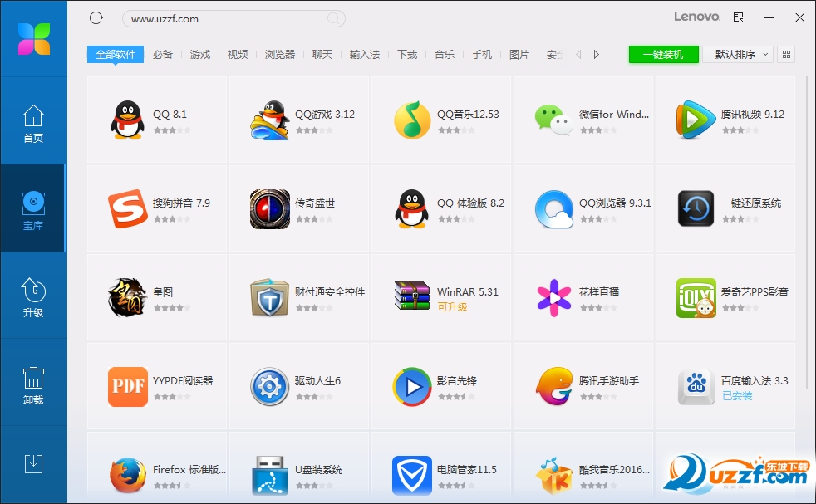The width and height of the screenshot is (816, 504).
Task: Show previous categories with left arrow
Action: tap(578, 54)
